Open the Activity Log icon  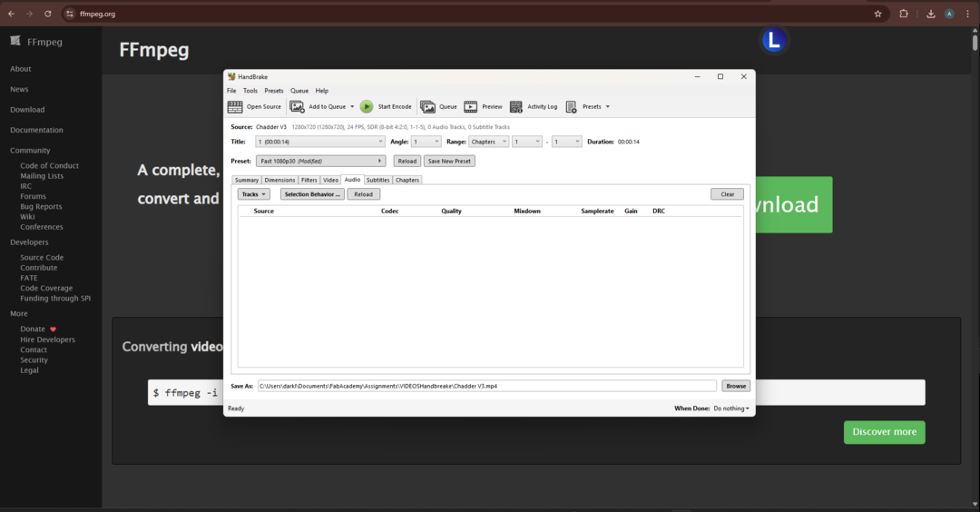(516, 107)
